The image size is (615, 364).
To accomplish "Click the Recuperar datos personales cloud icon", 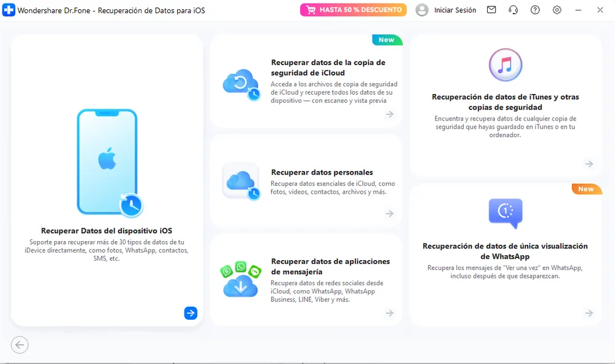I will point(241,181).
